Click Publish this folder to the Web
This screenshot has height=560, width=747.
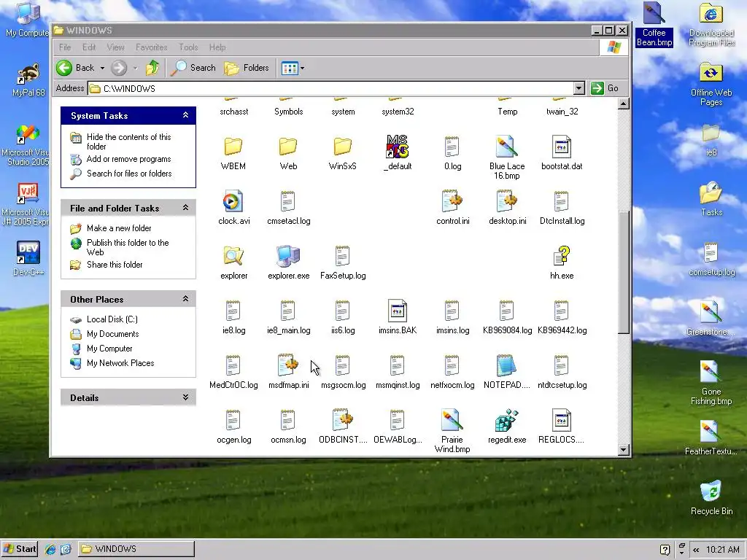[128, 247]
